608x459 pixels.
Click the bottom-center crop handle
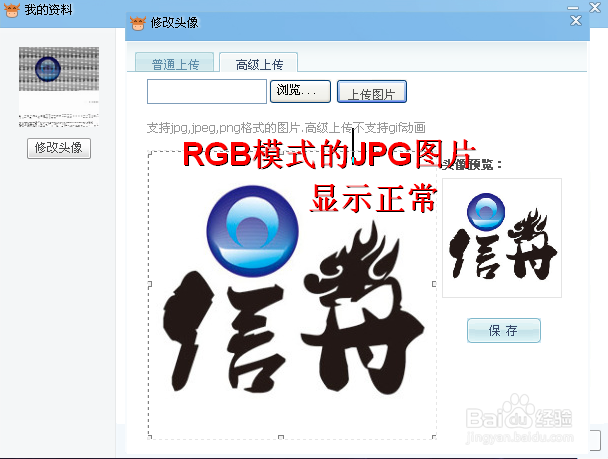[x=281, y=437]
